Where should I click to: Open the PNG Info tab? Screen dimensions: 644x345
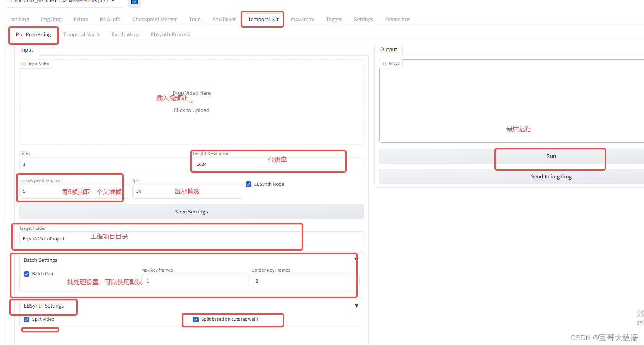pyautogui.click(x=110, y=19)
